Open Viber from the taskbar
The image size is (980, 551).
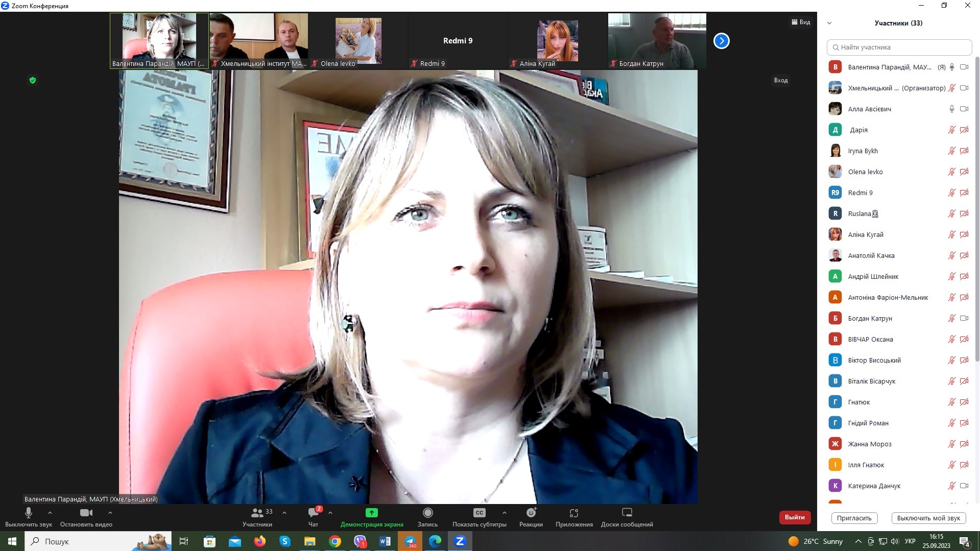point(360,541)
